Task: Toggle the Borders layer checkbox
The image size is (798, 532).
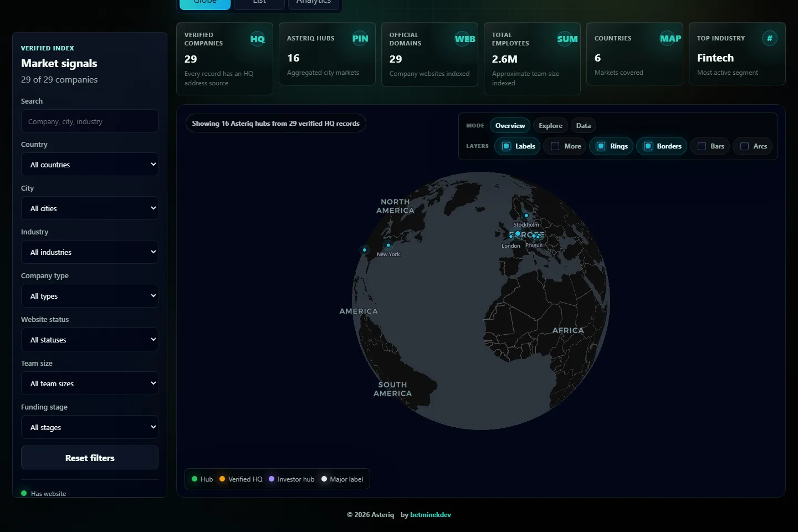Action: [648, 146]
